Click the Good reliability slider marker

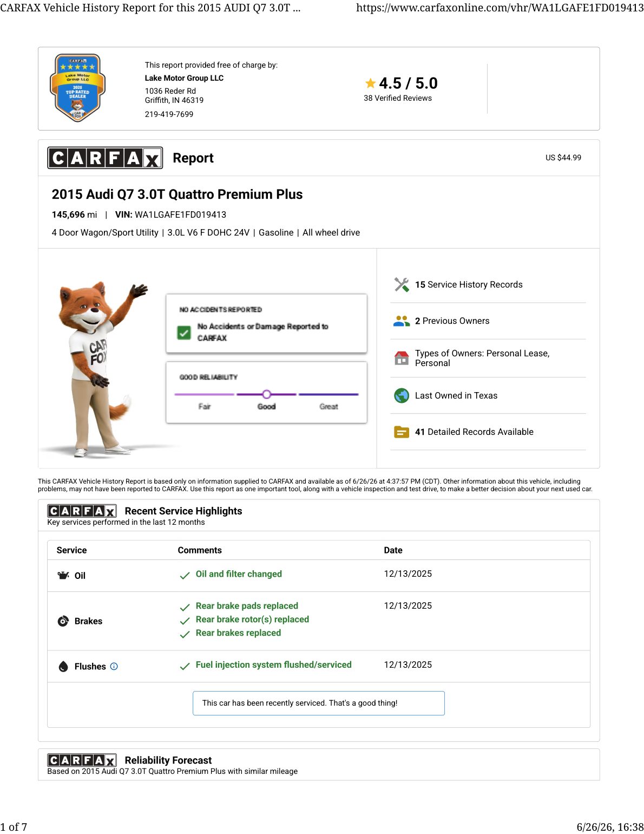(x=266, y=394)
